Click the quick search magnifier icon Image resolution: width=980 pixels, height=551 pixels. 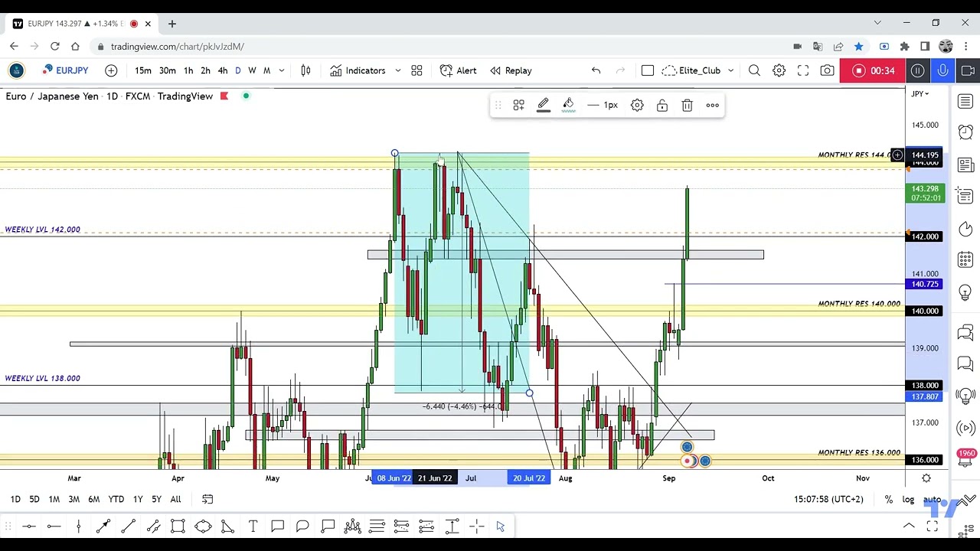tap(754, 70)
